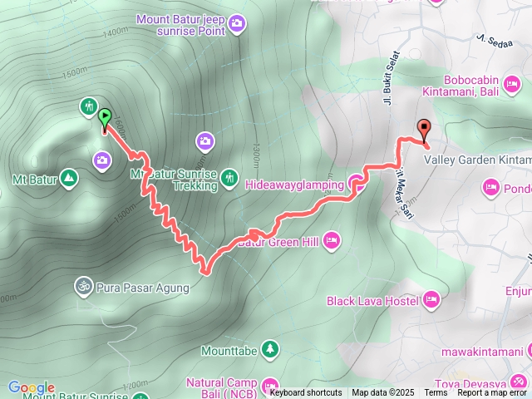
Task: Click Report a map error link
Action: pos(491,393)
